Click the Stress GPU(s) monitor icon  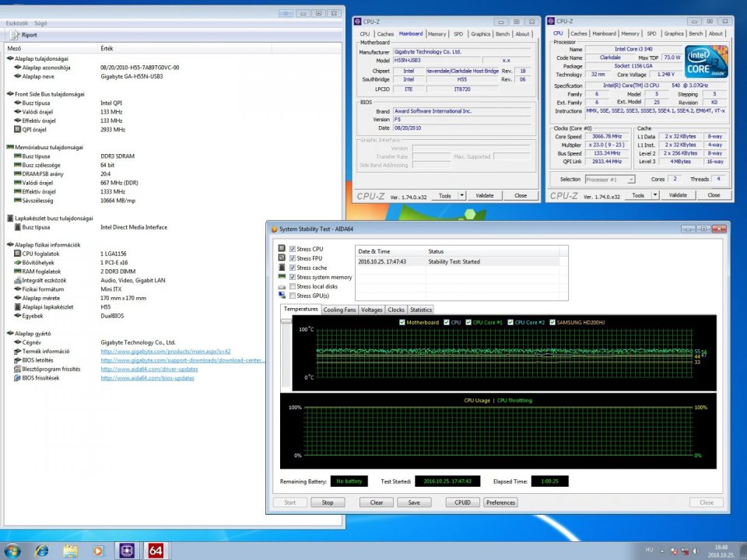pyautogui.click(x=282, y=296)
